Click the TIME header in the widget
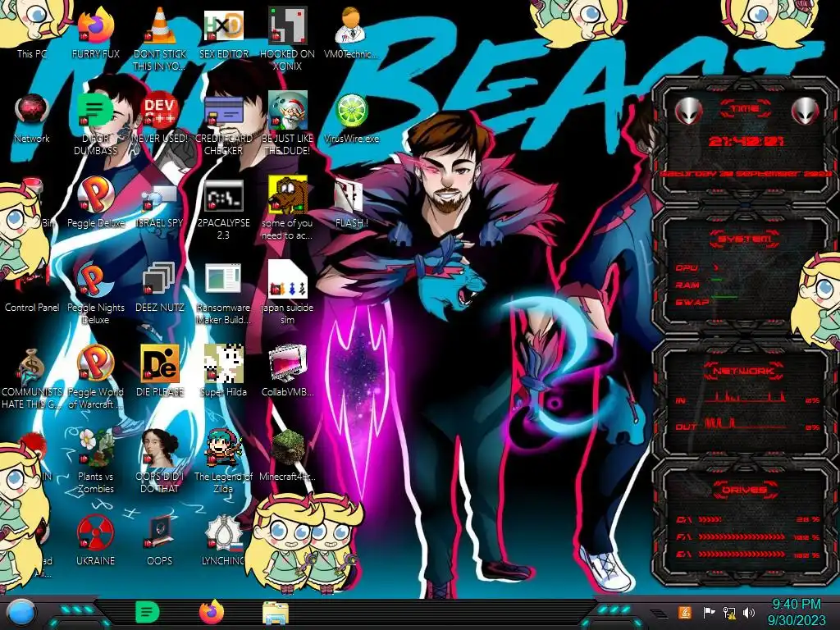 [x=745, y=108]
